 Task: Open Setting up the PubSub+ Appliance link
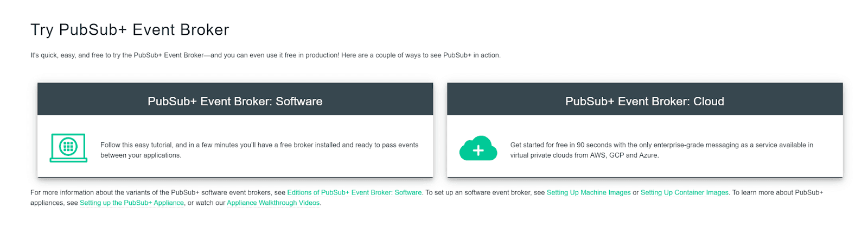click(132, 203)
